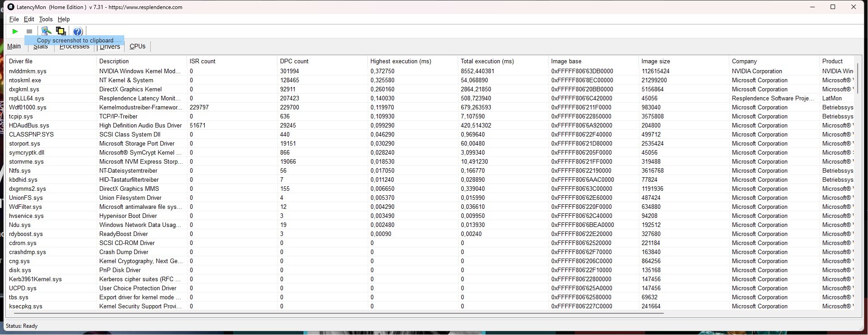Click the LatencyMon app icon in title bar
The image size is (868, 335).
coord(11,7)
